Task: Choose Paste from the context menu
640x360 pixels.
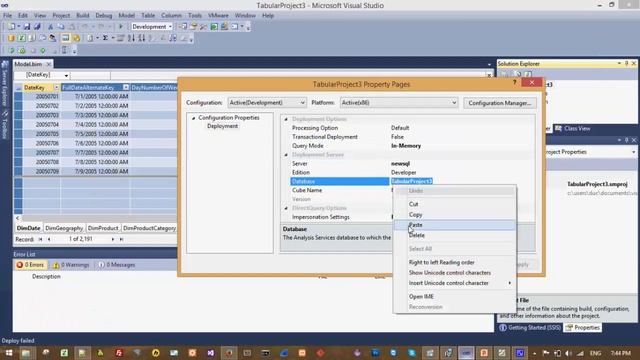Action: pyautogui.click(x=454, y=225)
